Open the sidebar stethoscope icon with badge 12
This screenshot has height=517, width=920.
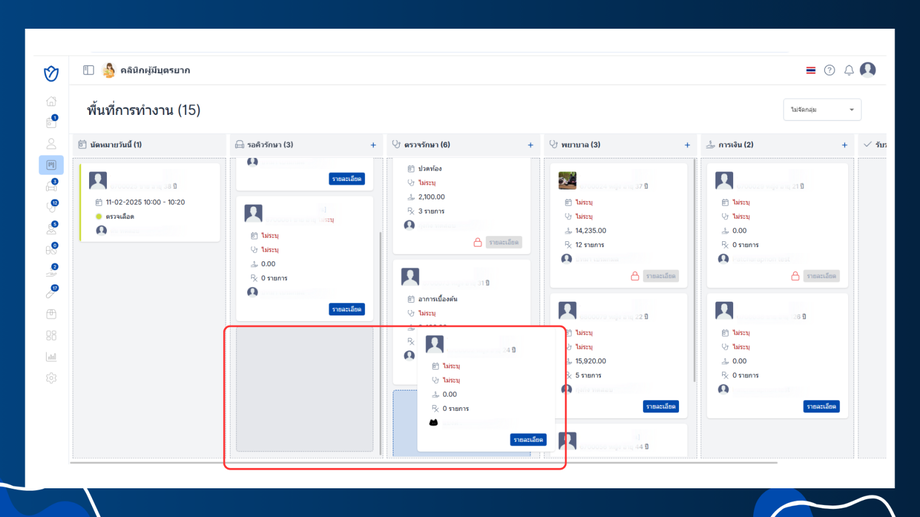[x=52, y=207]
